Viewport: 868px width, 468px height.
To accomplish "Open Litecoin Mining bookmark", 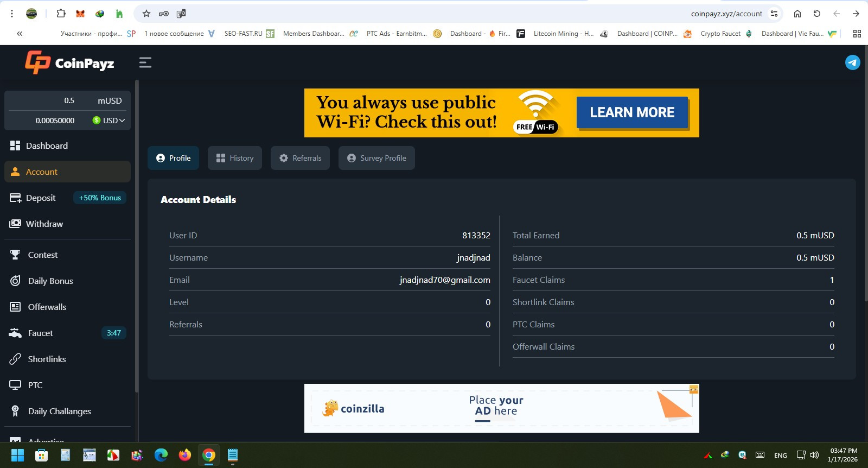I will click(x=570, y=34).
